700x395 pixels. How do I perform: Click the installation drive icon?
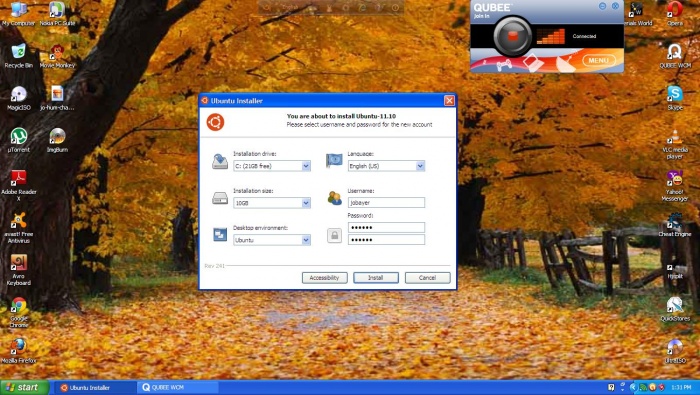point(220,161)
